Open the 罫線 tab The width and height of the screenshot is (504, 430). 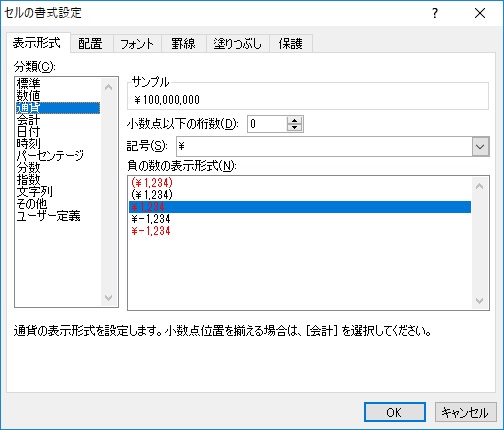click(x=184, y=44)
